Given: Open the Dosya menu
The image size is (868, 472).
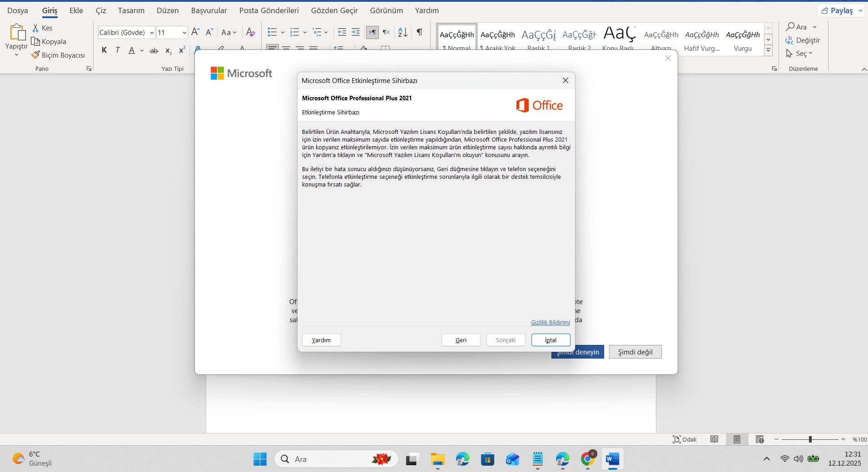Looking at the screenshot, I should pyautogui.click(x=18, y=10).
